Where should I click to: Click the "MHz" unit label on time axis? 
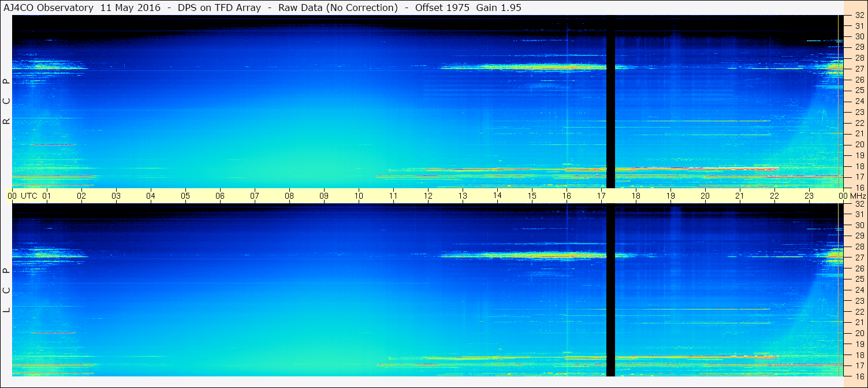pyautogui.click(x=858, y=196)
